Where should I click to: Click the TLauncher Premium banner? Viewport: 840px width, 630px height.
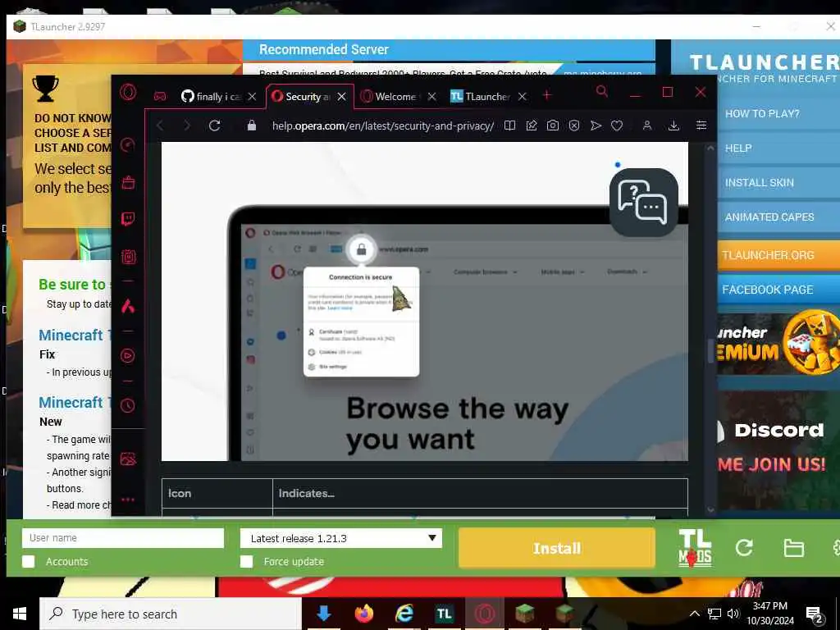[x=778, y=344]
